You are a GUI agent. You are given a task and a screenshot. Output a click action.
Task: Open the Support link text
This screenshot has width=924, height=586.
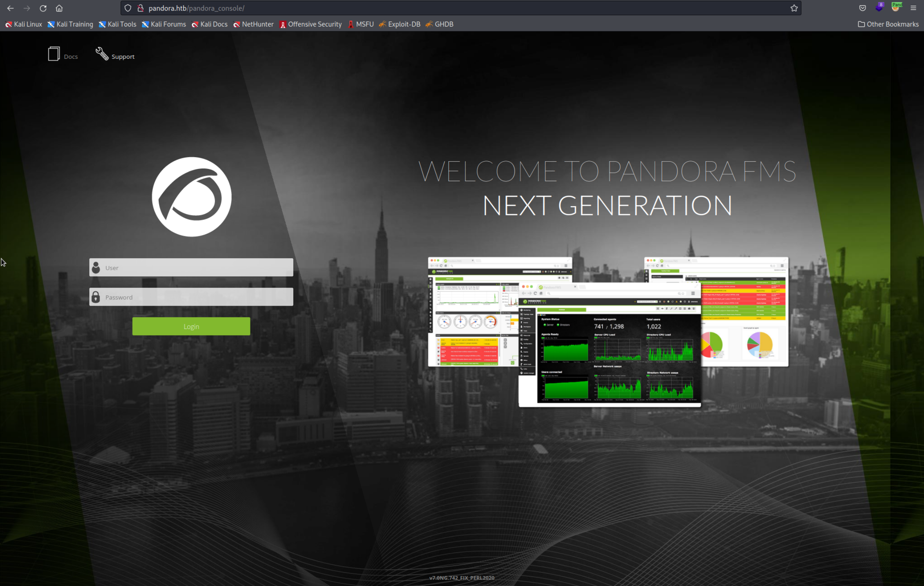123,57
